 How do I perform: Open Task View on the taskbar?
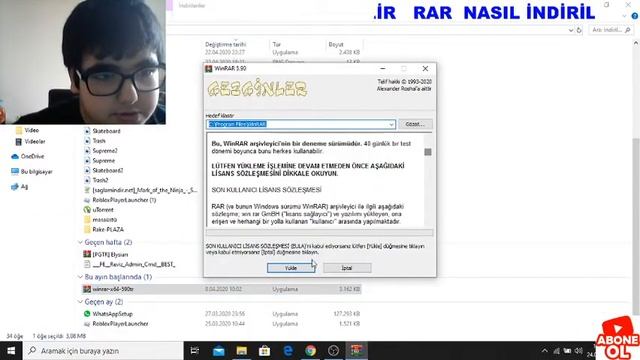[195, 351]
